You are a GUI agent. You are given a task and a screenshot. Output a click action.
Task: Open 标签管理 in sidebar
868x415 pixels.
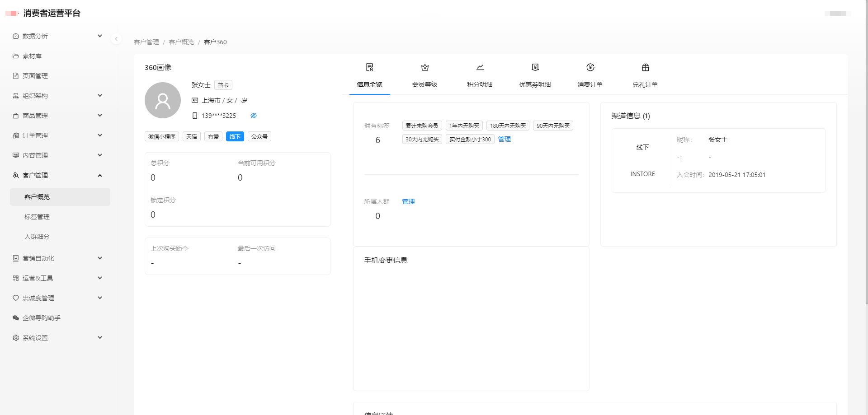click(60, 217)
